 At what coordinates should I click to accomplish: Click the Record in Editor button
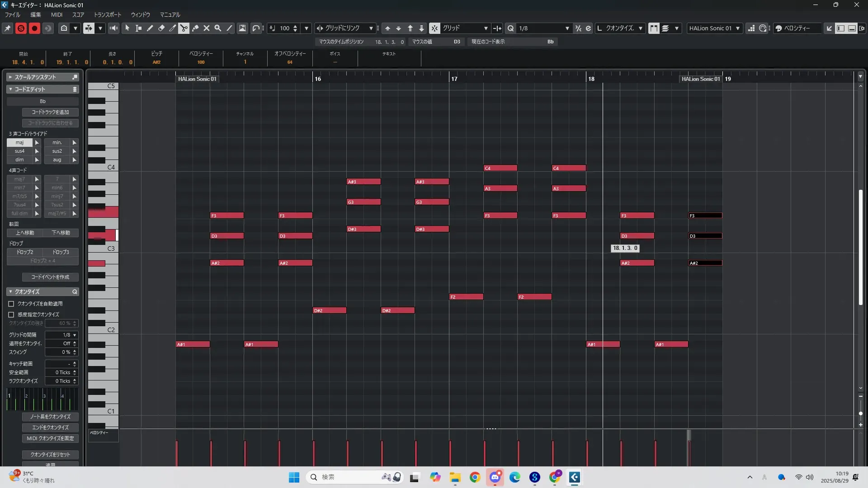point(34,28)
